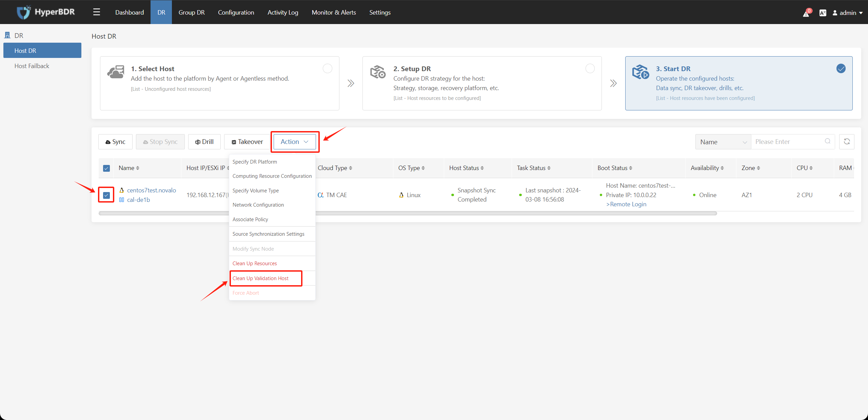868x420 pixels.
Task: Open the Configuration tab
Action: (236, 12)
